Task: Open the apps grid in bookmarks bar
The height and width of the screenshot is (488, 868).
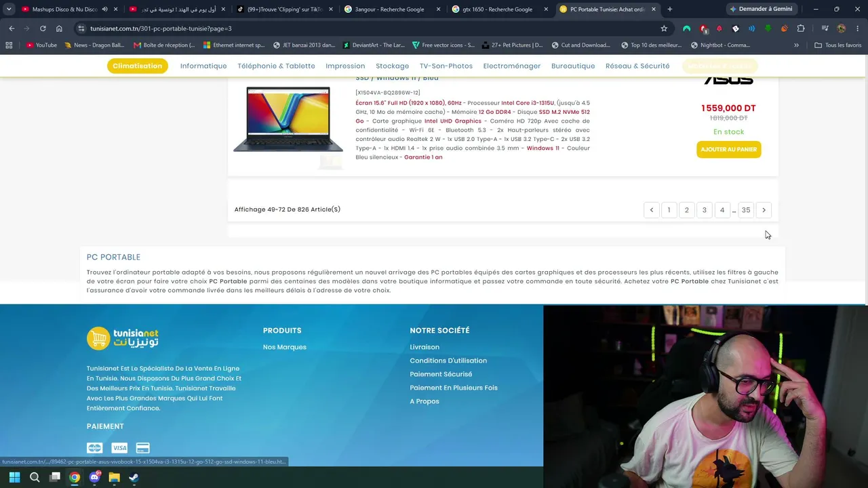Action: (9, 45)
